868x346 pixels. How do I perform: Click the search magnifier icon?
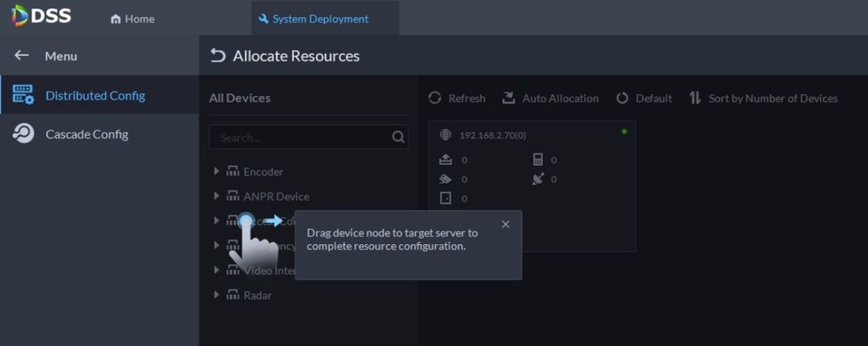coord(398,137)
